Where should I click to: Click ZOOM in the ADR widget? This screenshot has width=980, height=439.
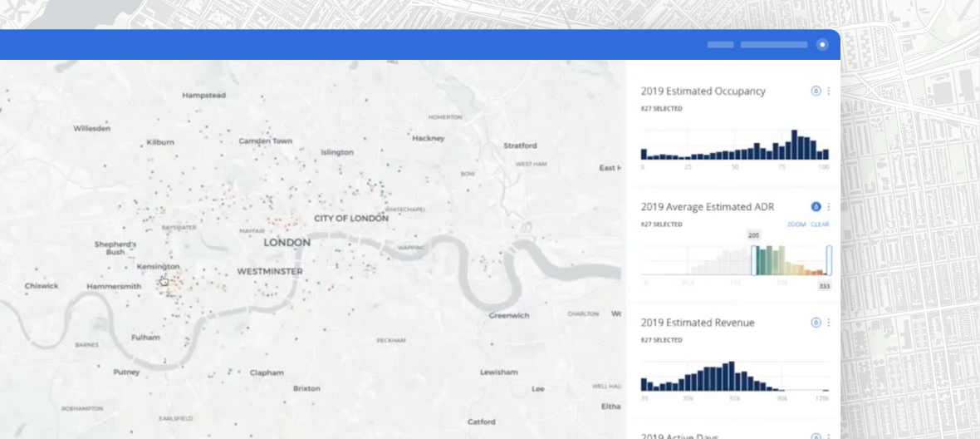pos(796,224)
